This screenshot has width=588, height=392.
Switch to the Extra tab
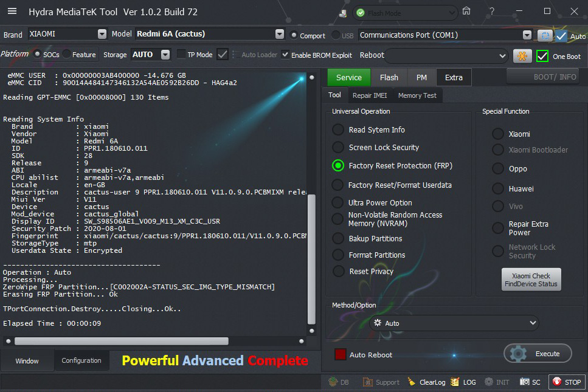click(x=454, y=78)
